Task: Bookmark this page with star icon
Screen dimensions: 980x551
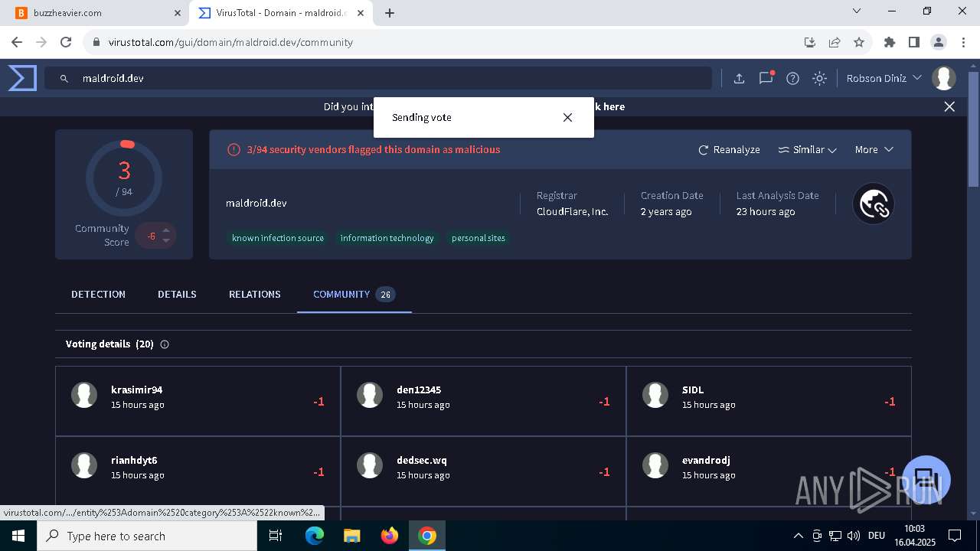Action: pos(859,42)
